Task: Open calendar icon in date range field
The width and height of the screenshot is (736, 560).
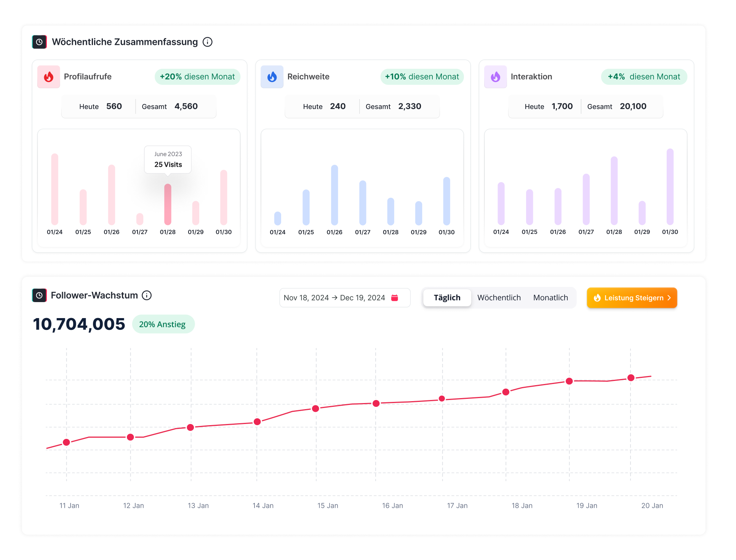Action: pos(395,298)
